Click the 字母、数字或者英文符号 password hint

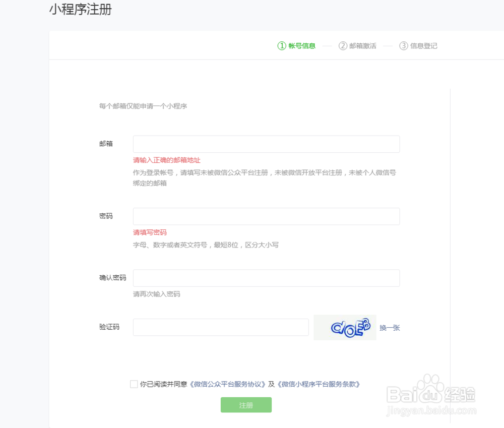pos(206,245)
